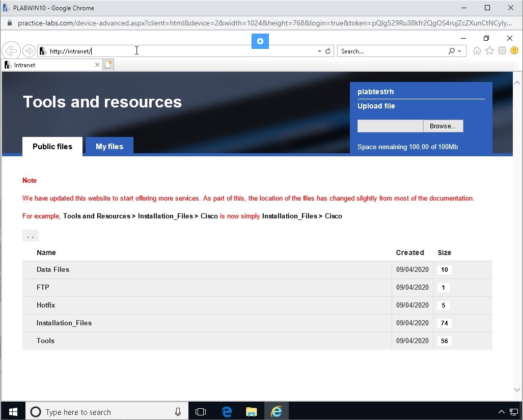Expand the address bar history dropdown
Viewport: 523px width, 420px height.
tap(319, 51)
